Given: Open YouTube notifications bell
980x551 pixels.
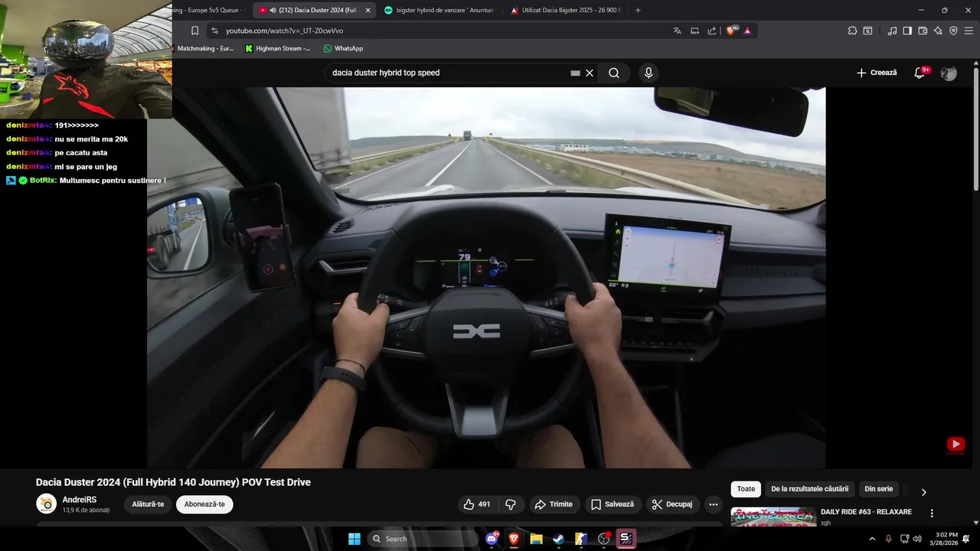Looking at the screenshot, I should [x=920, y=73].
